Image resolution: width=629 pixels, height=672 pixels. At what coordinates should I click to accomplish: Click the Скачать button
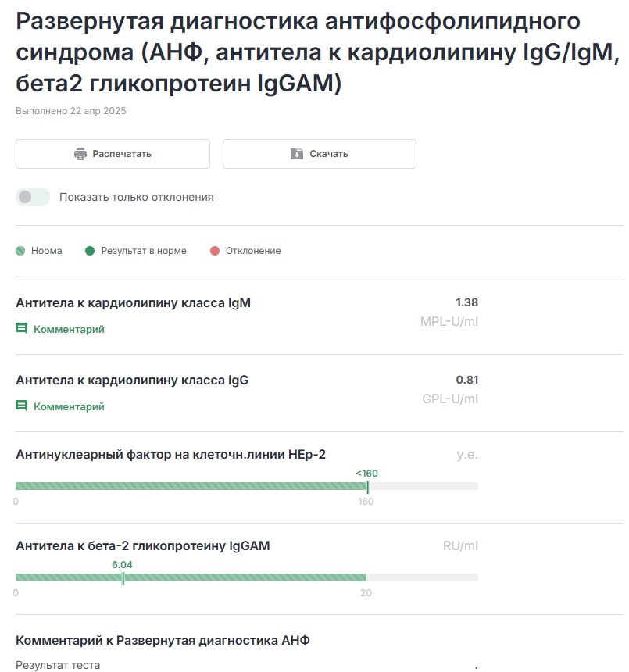[x=319, y=153]
